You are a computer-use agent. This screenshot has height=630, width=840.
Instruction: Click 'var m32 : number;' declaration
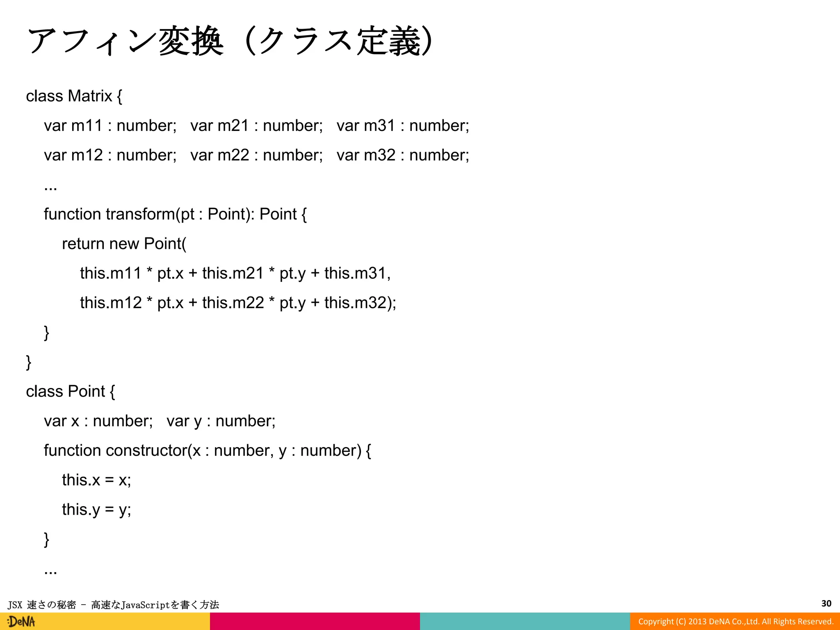point(403,155)
